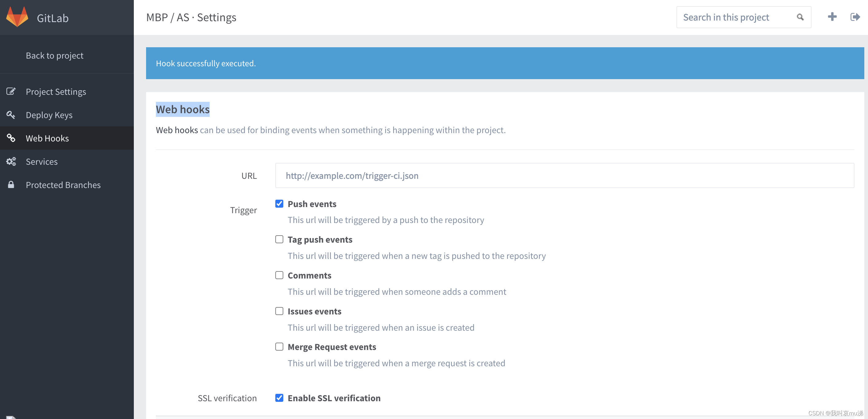Screen dimensions: 868x419
Task: Enable the Tag push events trigger
Action: click(x=279, y=239)
